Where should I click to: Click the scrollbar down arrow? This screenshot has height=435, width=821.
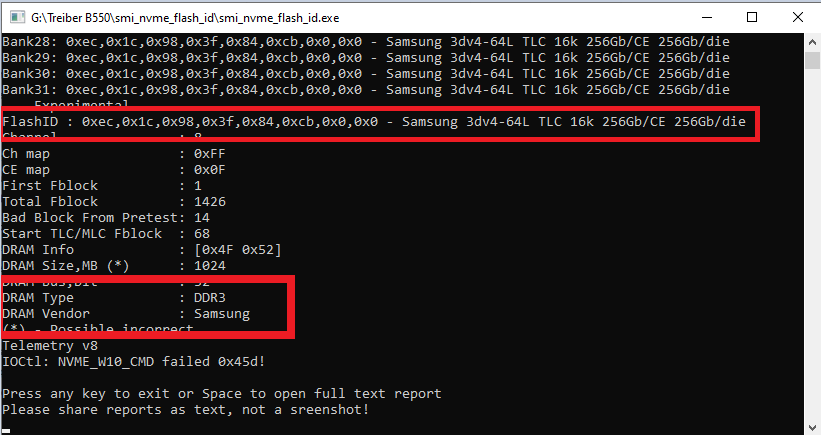point(812,427)
